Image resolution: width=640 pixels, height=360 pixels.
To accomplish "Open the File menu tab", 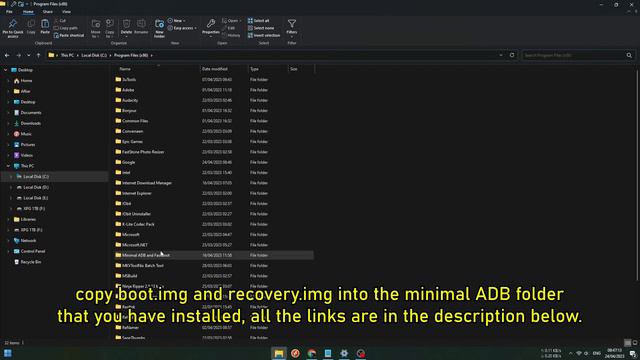I will pyautogui.click(x=9, y=12).
